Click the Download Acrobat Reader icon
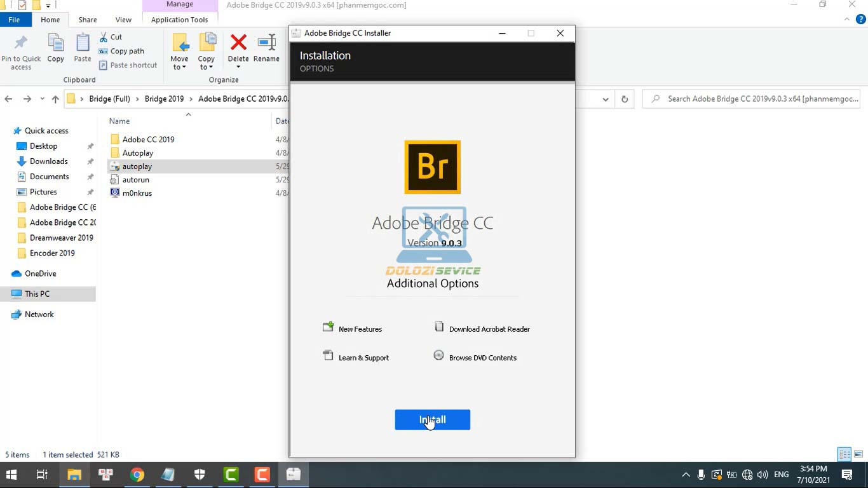The image size is (868, 488). coord(439,327)
